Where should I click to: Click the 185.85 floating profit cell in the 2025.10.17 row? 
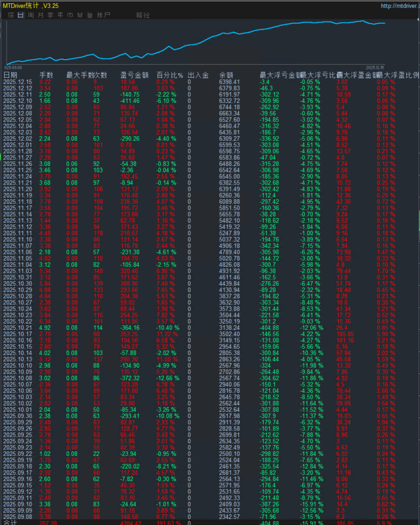point(345,334)
